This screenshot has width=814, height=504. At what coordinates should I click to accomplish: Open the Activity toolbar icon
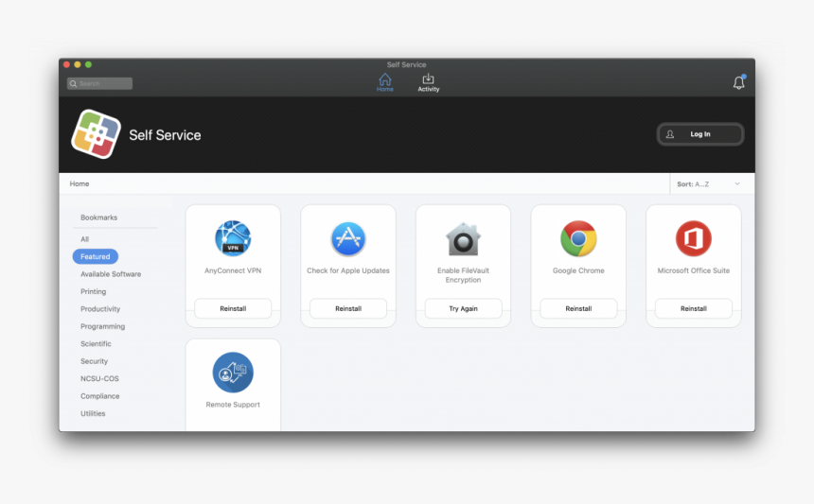(x=428, y=82)
